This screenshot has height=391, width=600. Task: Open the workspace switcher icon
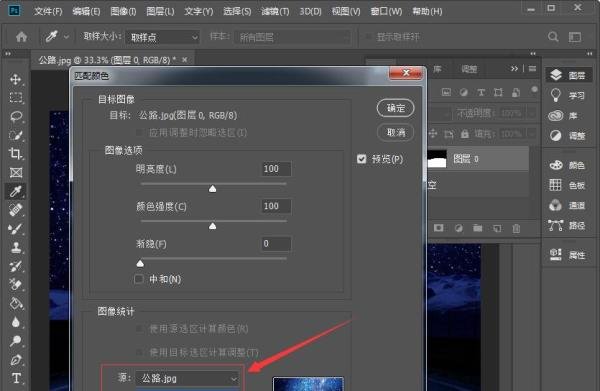(x=574, y=37)
